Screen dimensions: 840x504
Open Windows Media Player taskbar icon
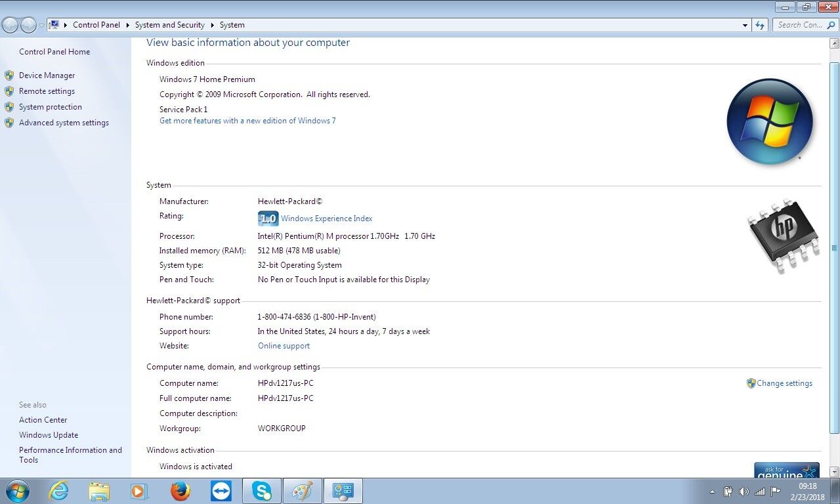(139, 491)
